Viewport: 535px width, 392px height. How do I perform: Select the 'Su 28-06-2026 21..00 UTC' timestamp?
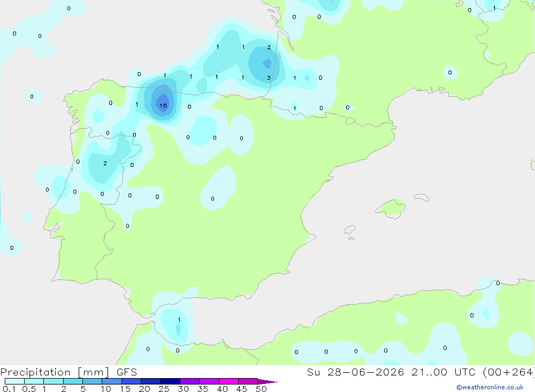391,372
